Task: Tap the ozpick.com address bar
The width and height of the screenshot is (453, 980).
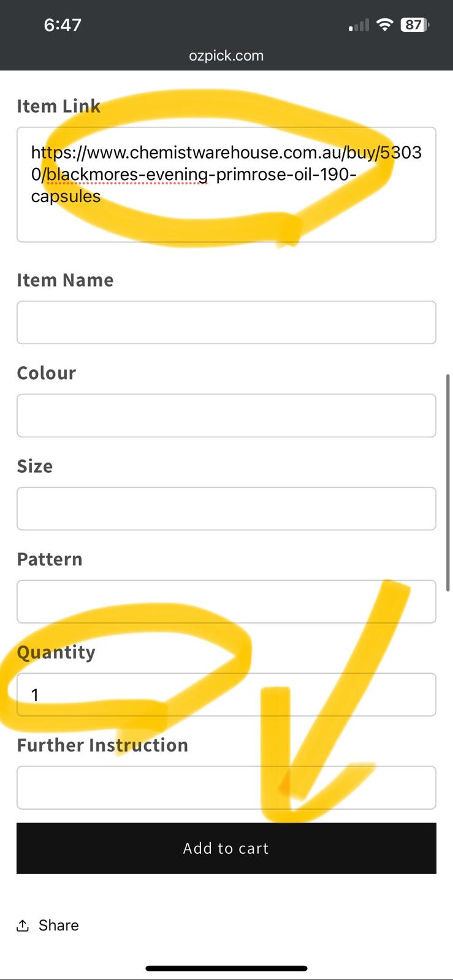Action: [226, 55]
